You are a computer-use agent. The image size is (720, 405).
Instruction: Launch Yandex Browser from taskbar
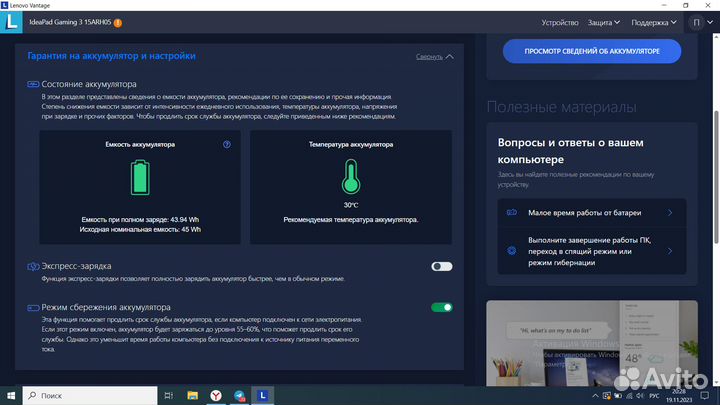pos(216,395)
